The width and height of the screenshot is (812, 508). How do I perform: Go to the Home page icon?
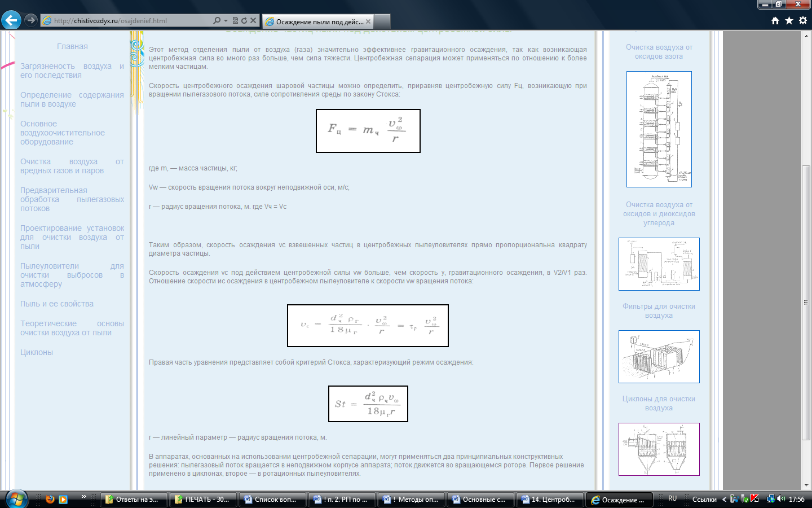click(775, 20)
